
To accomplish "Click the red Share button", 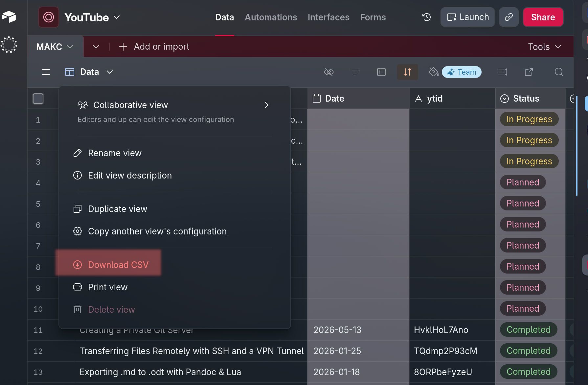I will click(543, 17).
